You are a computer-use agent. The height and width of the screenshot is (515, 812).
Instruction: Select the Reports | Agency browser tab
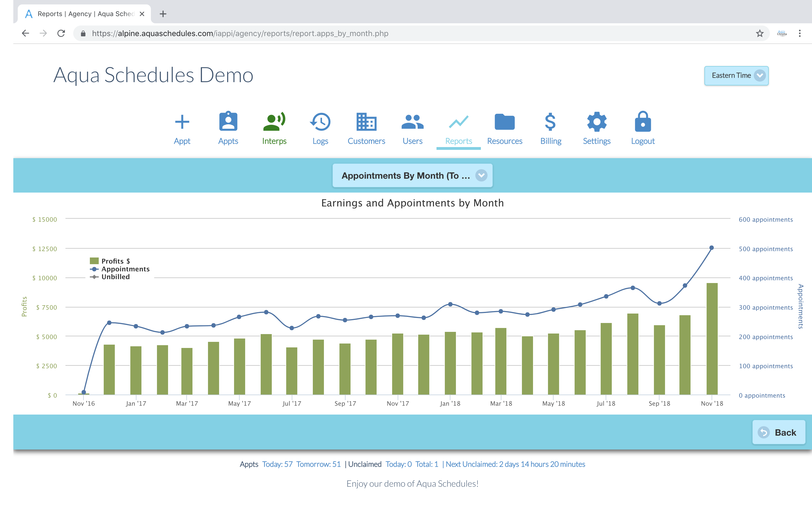(84, 14)
